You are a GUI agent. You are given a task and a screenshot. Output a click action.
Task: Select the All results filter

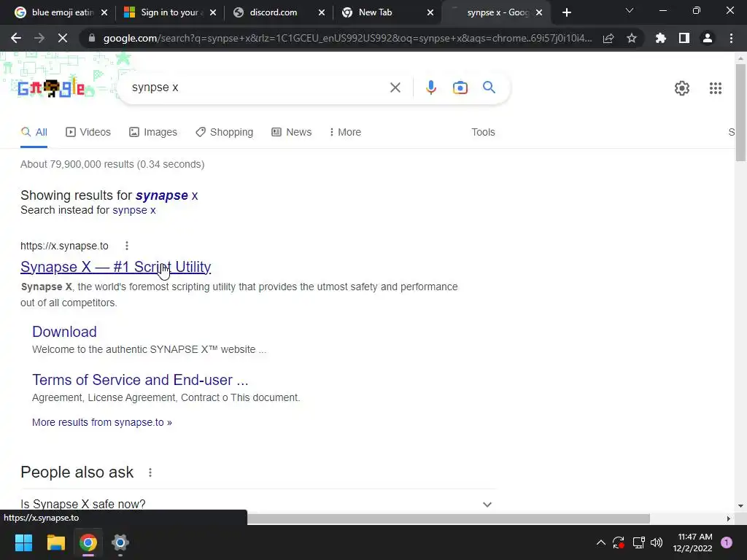click(34, 132)
